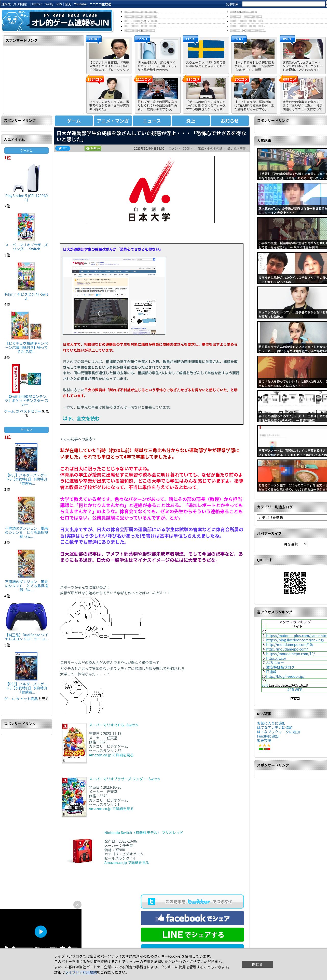
Task: Open 超人気YouTuber popular article thumbnail
Action: (292, 199)
